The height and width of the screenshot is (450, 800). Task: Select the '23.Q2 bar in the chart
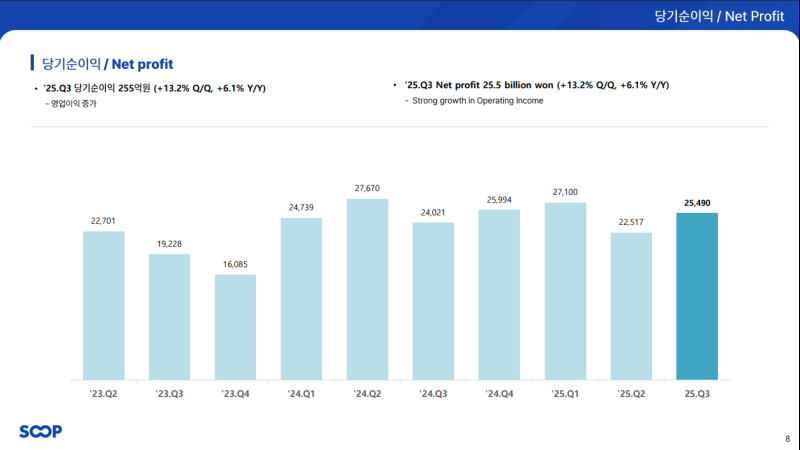point(103,305)
